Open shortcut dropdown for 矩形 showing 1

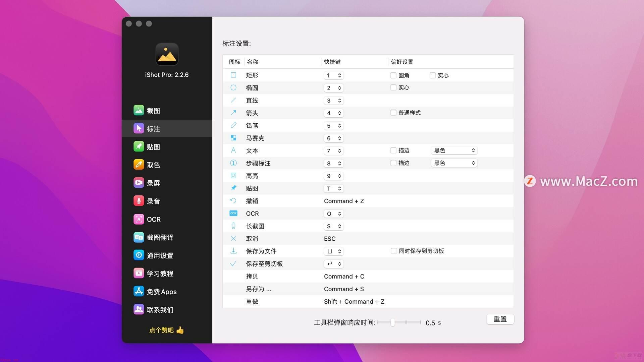click(334, 75)
